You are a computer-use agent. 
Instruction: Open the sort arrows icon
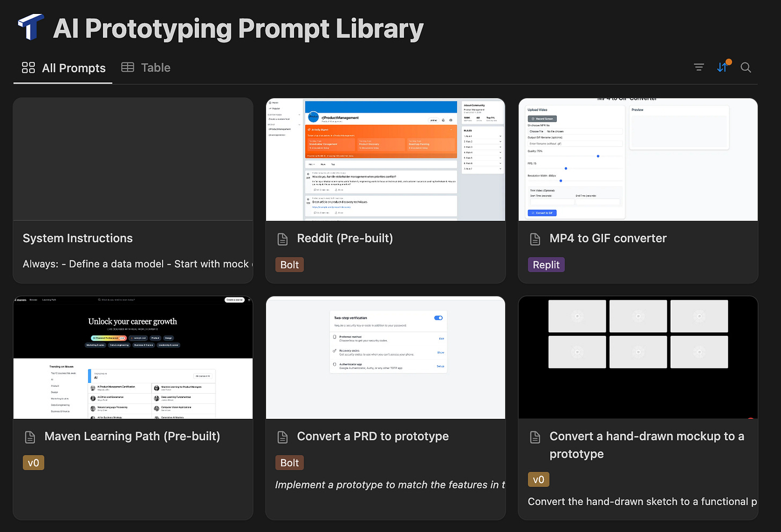click(722, 67)
